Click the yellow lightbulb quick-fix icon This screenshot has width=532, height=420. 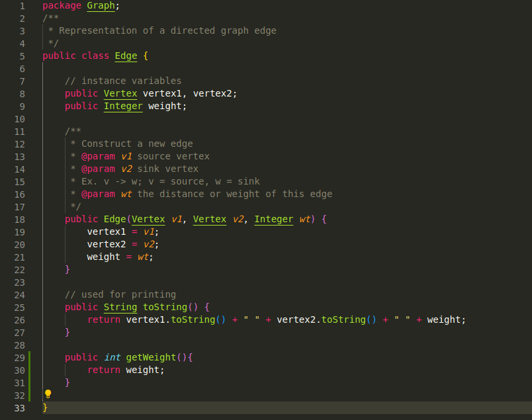click(x=47, y=394)
